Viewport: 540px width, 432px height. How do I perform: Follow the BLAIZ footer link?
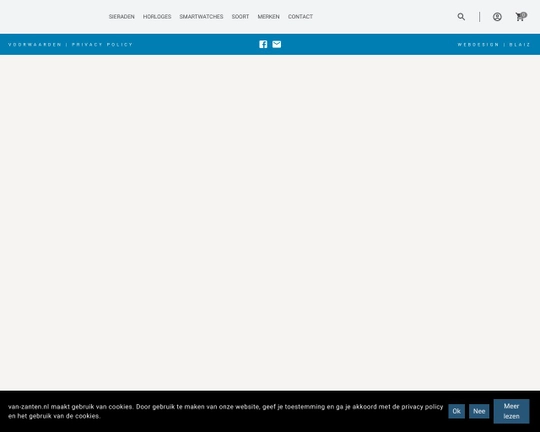pos(519,44)
